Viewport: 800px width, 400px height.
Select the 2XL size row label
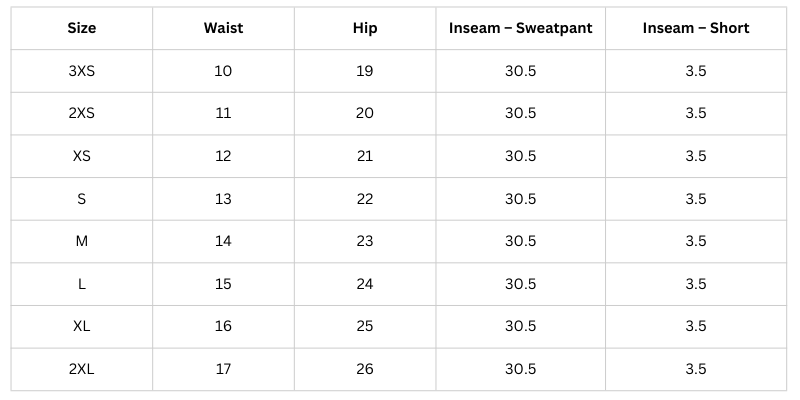pos(82,369)
